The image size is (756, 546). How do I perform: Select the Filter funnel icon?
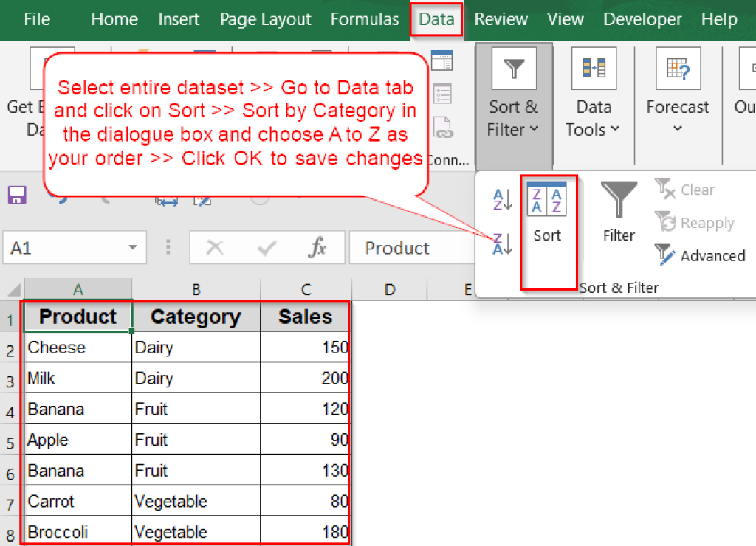pyautogui.click(x=619, y=205)
